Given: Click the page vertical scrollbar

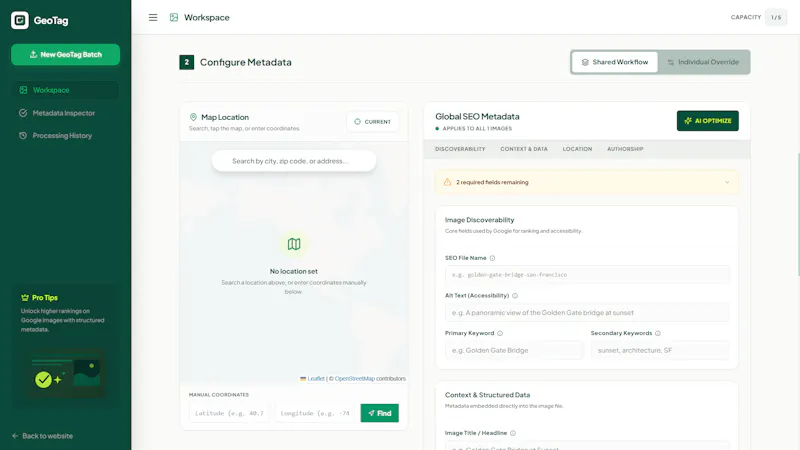Looking at the screenshot, I should pyautogui.click(x=798, y=214).
